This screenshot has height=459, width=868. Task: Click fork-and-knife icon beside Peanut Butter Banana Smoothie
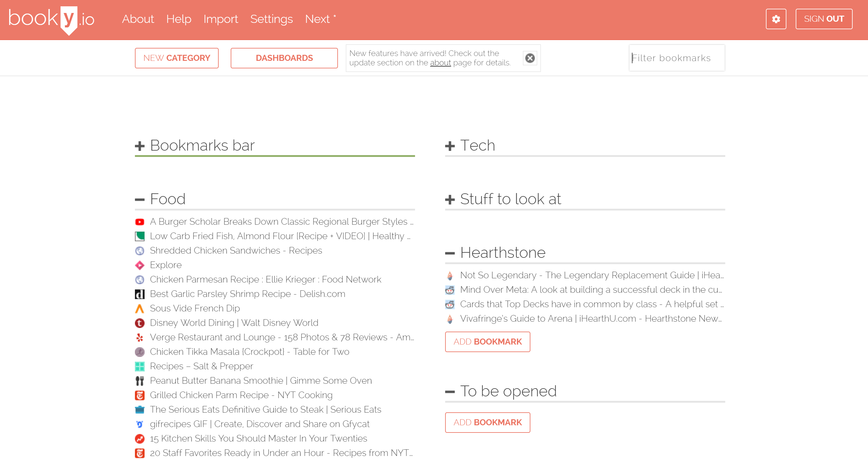click(x=139, y=381)
